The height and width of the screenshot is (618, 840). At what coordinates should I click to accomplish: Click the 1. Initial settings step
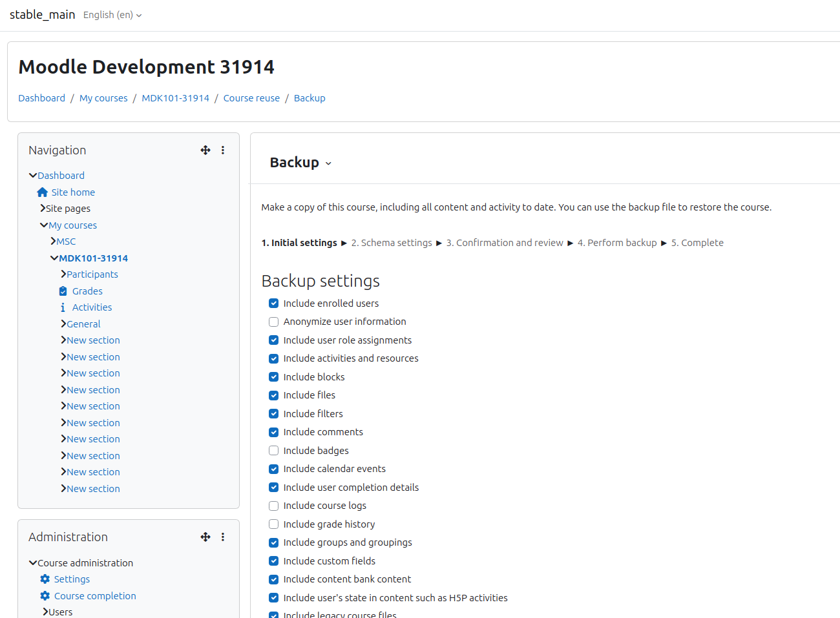(299, 243)
